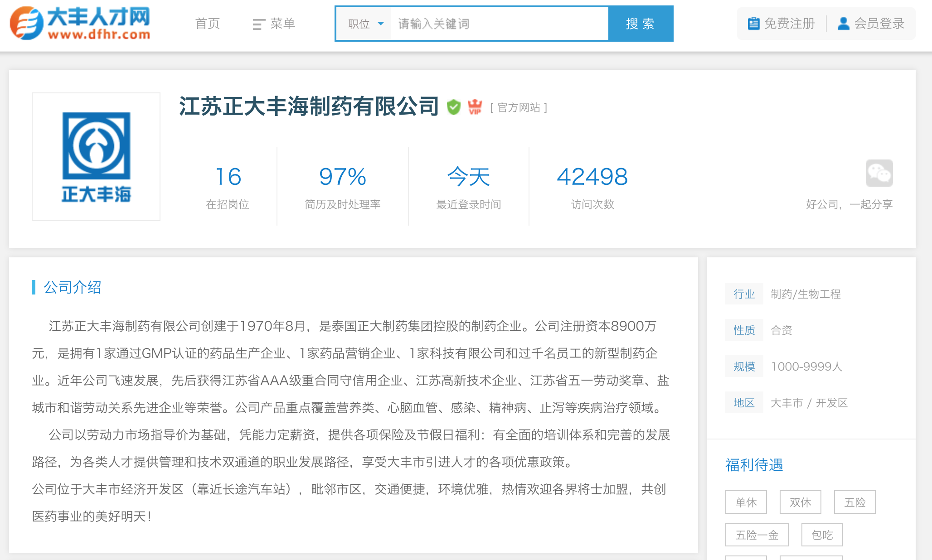Click the 大丰人才网 site logo

[x=80, y=23]
